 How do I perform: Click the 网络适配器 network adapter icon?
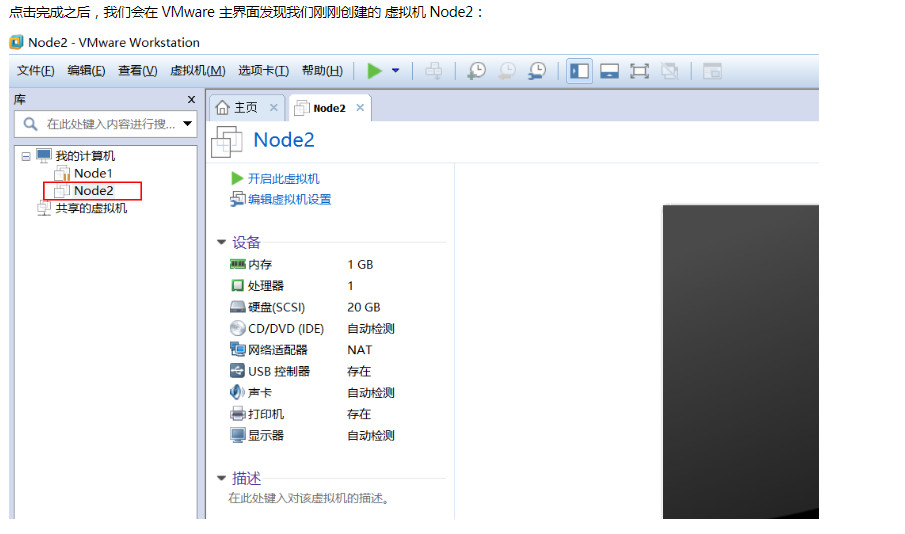pyautogui.click(x=238, y=349)
